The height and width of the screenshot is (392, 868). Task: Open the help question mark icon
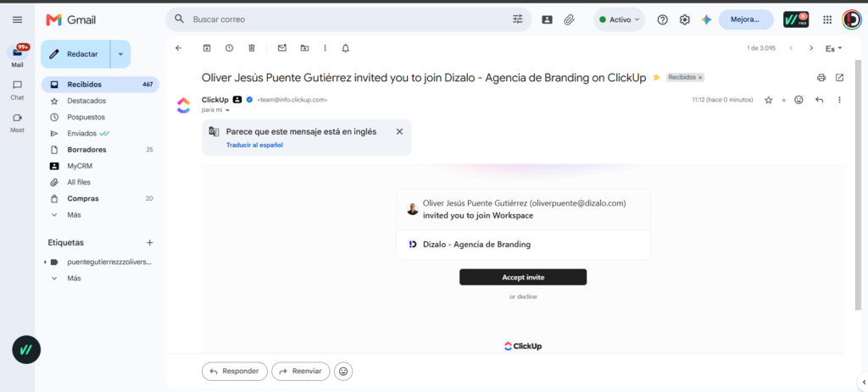663,20
